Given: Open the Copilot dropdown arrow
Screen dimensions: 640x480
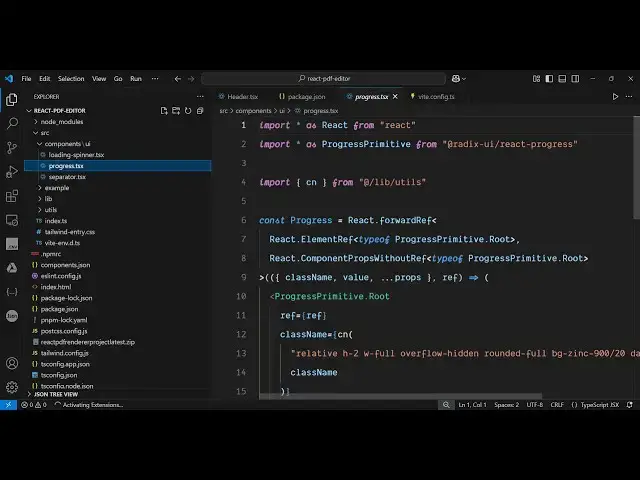Looking at the screenshot, I should tap(464, 79).
